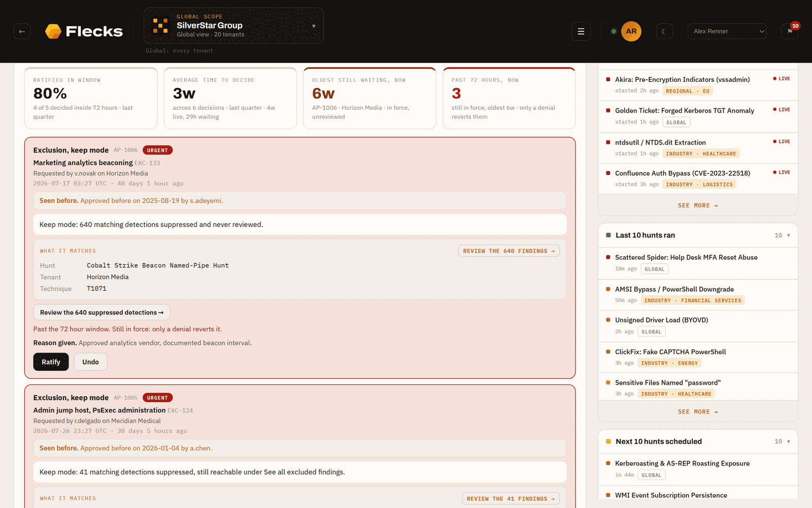Click the Next 10 hunts scheduled heading
The width and height of the screenshot is (812, 508).
659,441
